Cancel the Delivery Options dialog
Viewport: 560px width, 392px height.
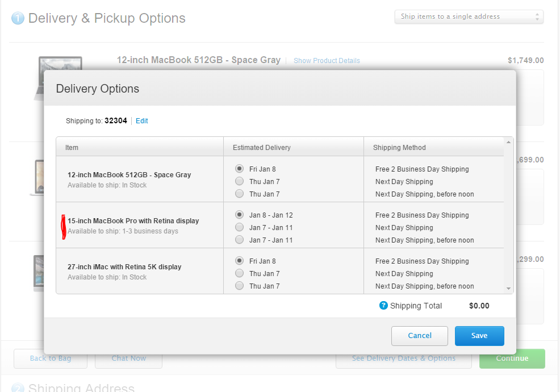pyautogui.click(x=420, y=336)
